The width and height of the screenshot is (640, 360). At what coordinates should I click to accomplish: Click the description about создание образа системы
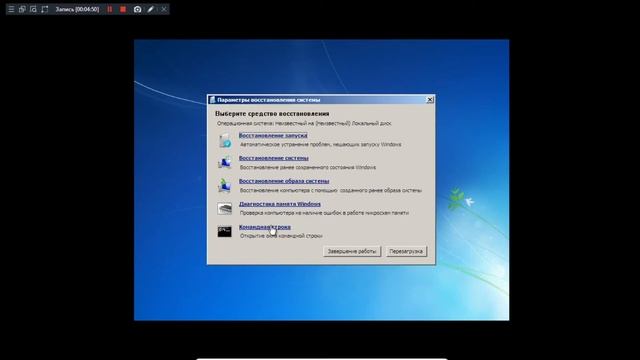pos(331,190)
